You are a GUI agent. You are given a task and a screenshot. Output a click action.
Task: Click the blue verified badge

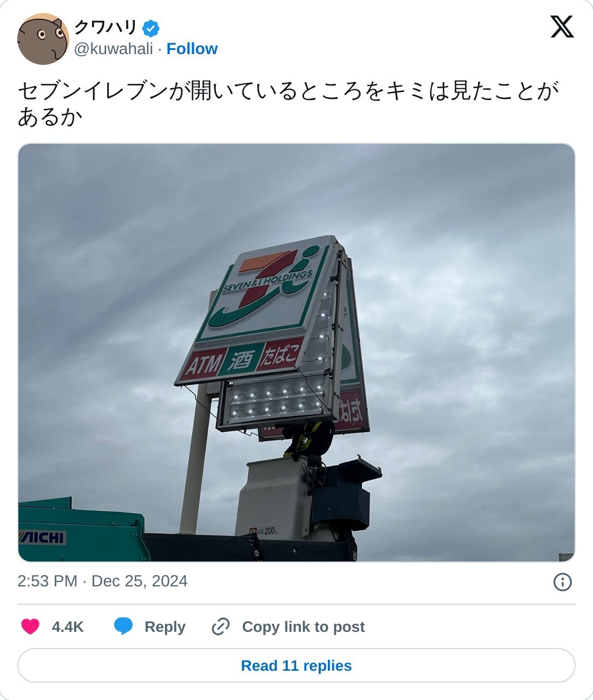tap(151, 28)
